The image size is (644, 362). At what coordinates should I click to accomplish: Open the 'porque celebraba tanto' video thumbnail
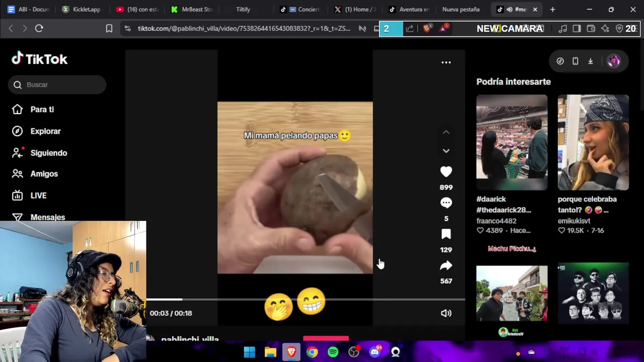coord(593,142)
